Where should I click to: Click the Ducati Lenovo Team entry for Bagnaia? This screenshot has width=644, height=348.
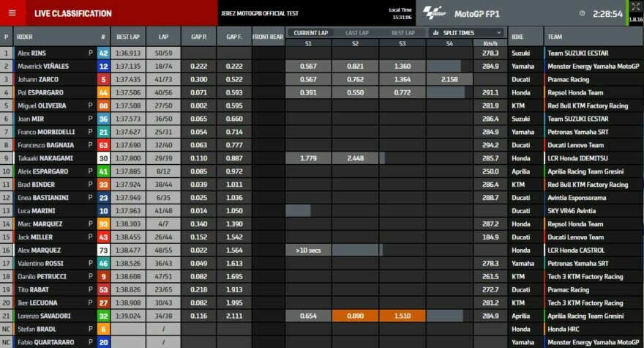point(575,145)
